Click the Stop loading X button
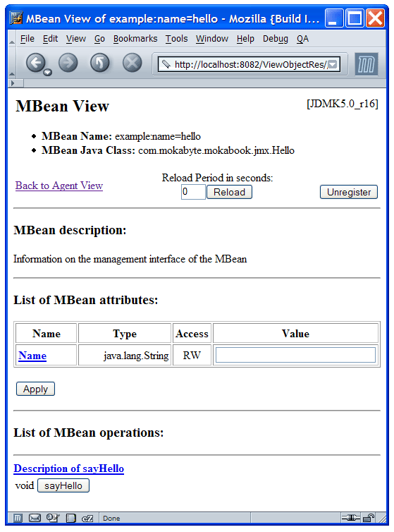Screen dimensions: 394x532 point(132,63)
